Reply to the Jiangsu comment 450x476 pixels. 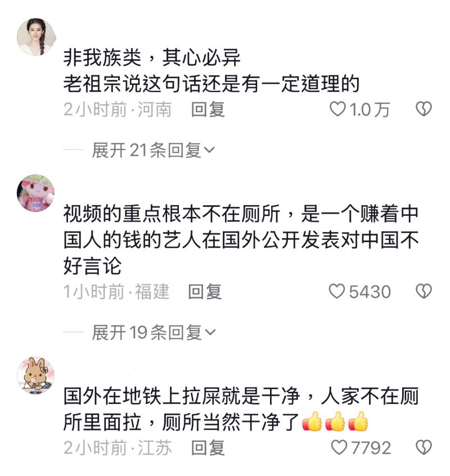[208, 447]
